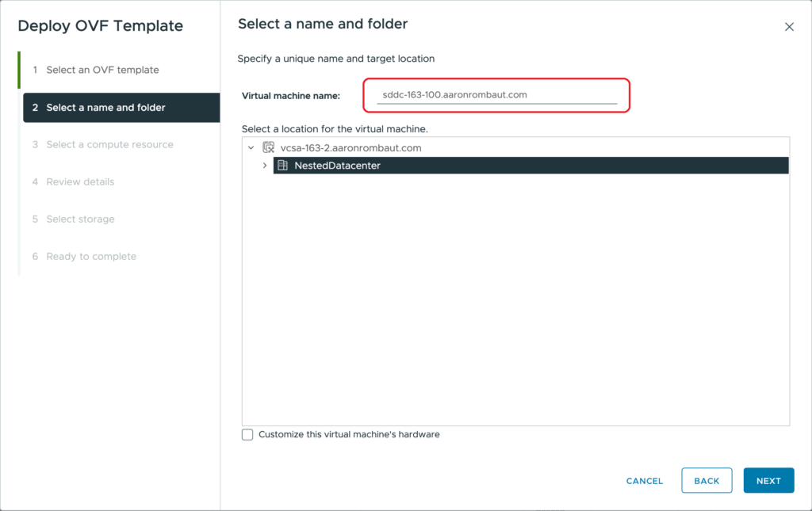Proceed with the NEXT button

(768, 481)
